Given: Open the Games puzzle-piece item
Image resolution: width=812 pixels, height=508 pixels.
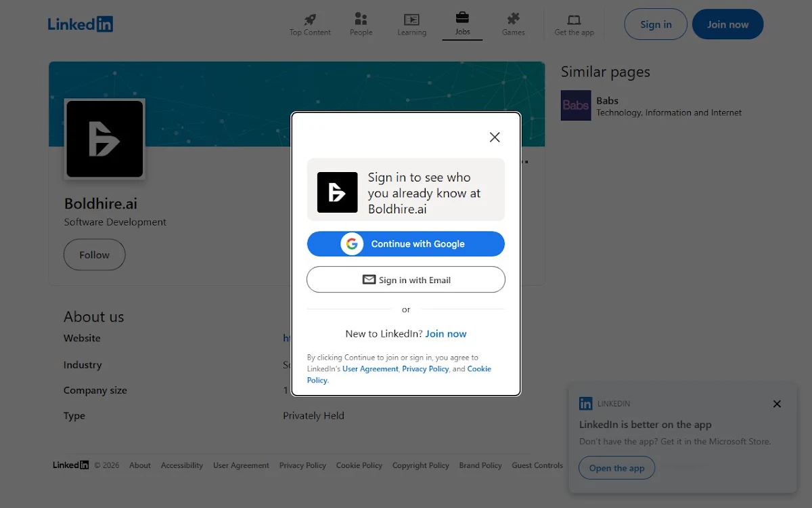Looking at the screenshot, I should [513, 24].
